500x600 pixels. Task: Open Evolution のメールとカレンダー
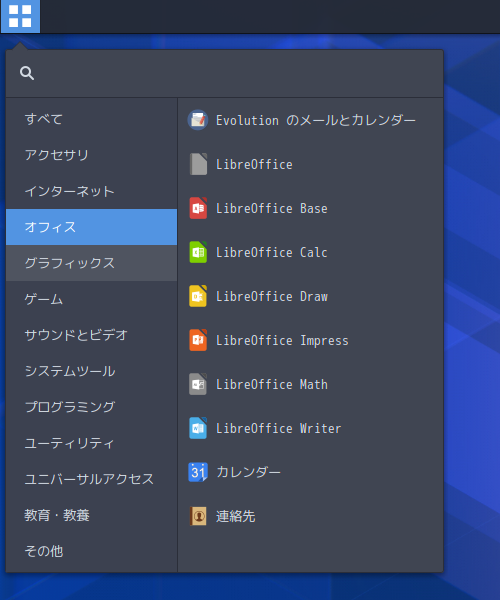pos(310,120)
